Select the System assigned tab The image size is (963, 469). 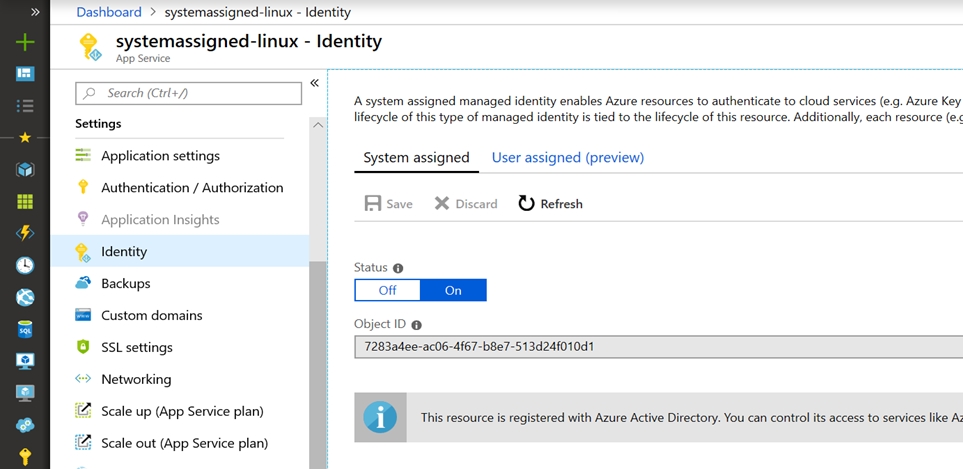(416, 158)
